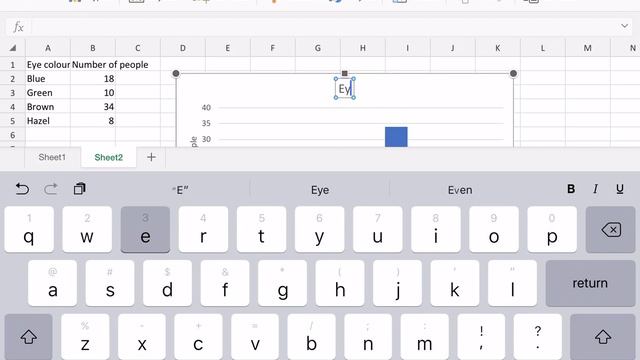Expand the formula bar chevron

(x=624, y=26)
